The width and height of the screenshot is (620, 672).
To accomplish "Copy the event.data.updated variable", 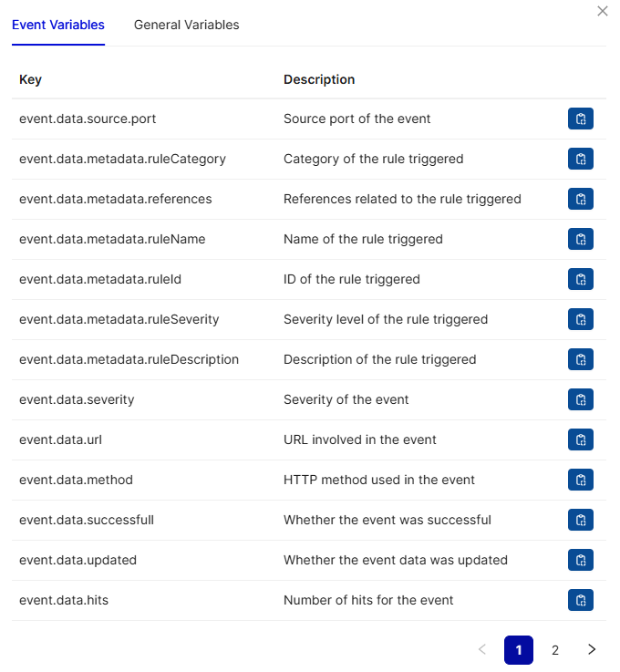I will tap(581, 560).
